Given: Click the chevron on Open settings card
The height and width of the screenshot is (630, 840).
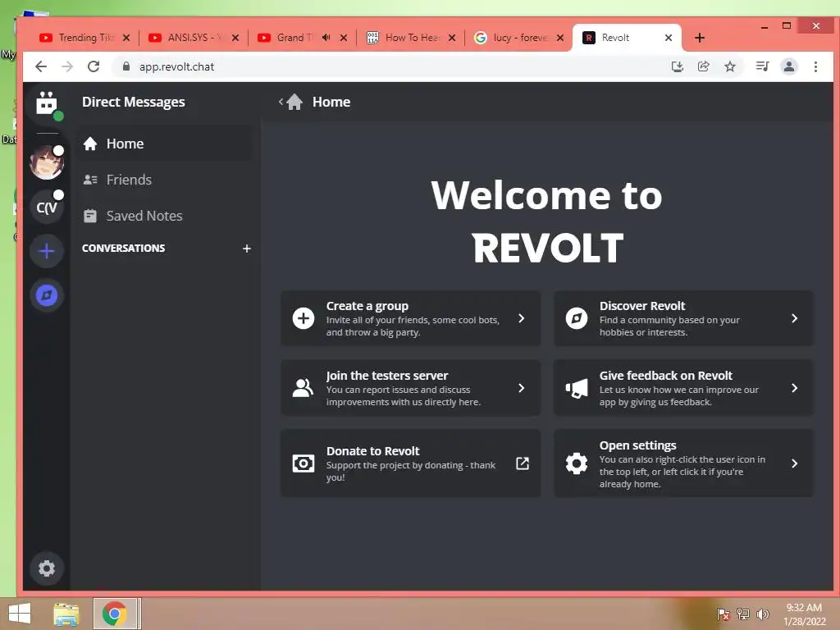Looking at the screenshot, I should 794,463.
